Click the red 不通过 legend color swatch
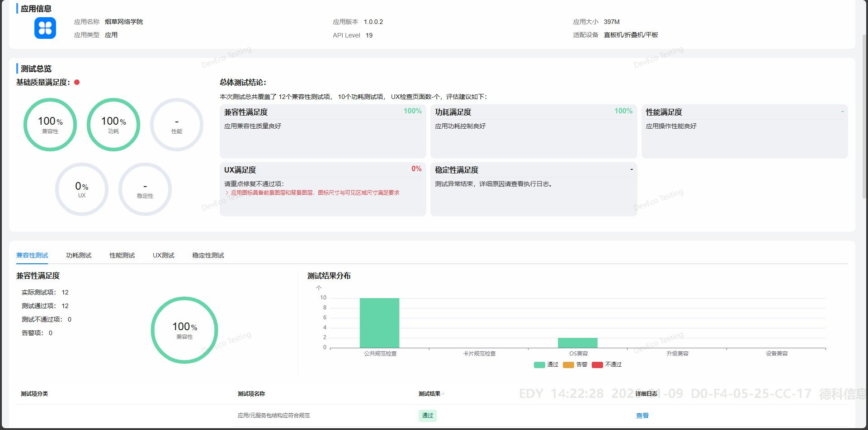868x430 pixels. [x=598, y=364]
